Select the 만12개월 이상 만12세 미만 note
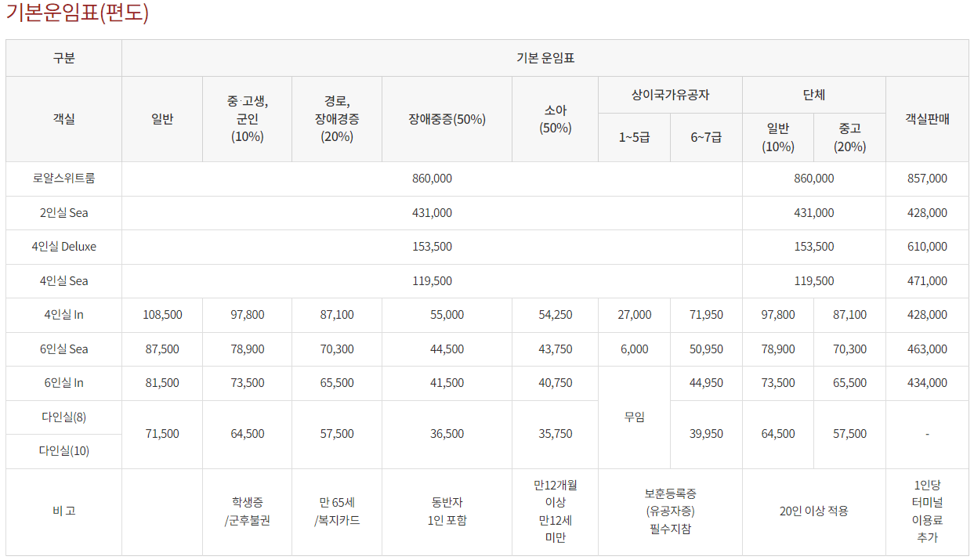This screenshot has width=974, height=560. (x=555, y=511)
